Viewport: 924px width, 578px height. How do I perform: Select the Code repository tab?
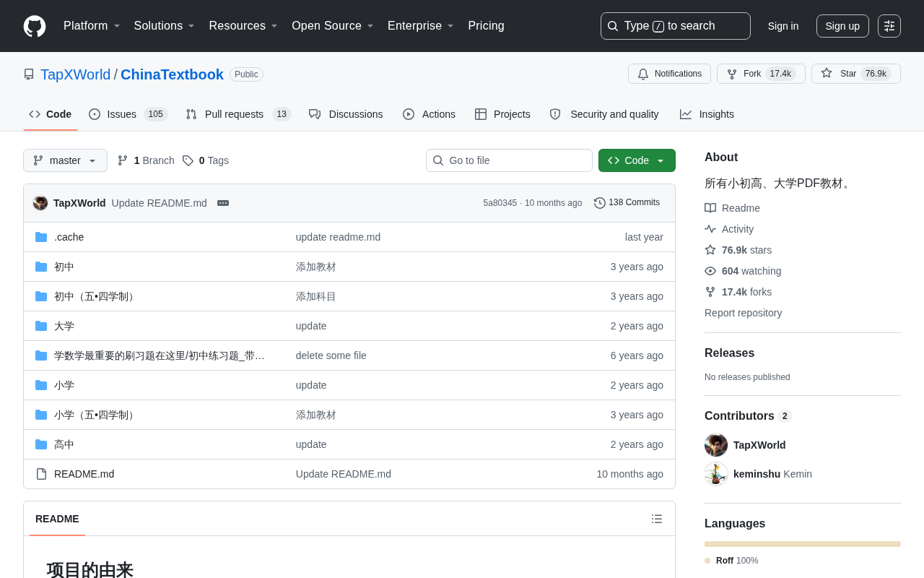(51, 114)
